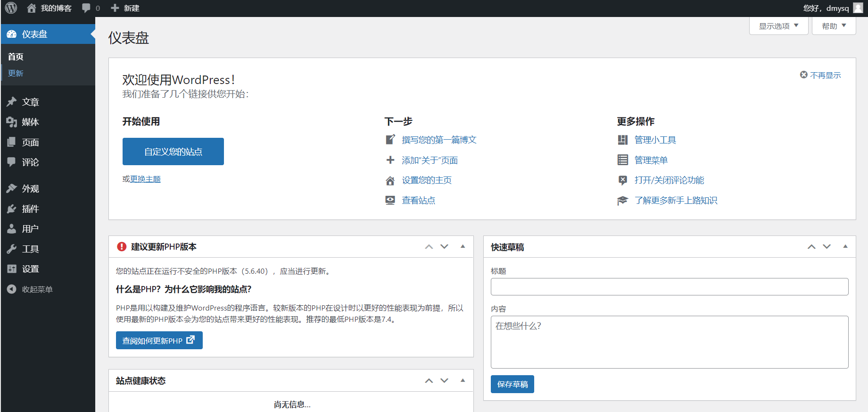The image size is (868, 412).
Task: Open the home icon for 我的博客
Action: coord(32,8)
